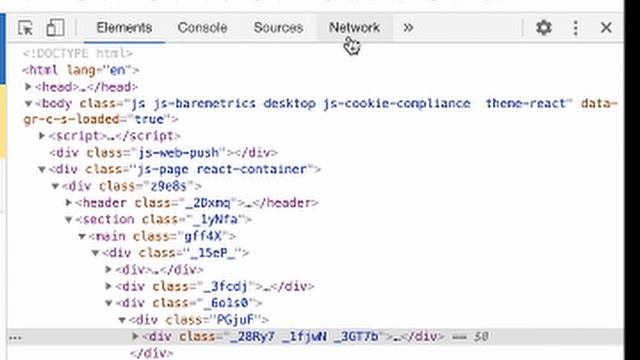Collapse the PGjuF div node
The height and width of the screenshot is (360, 640).
[x=122, y=320]
